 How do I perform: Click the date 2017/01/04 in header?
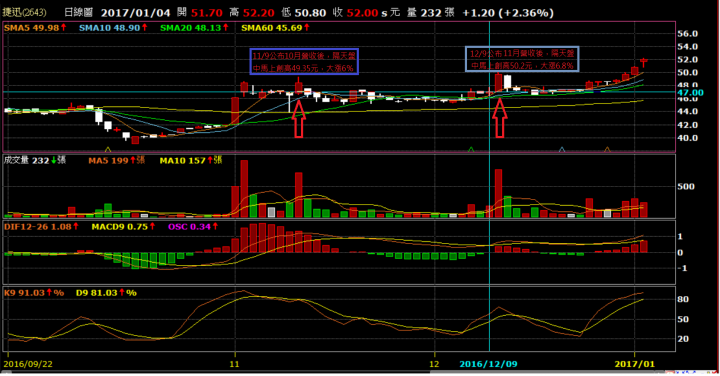coord(135,13)
